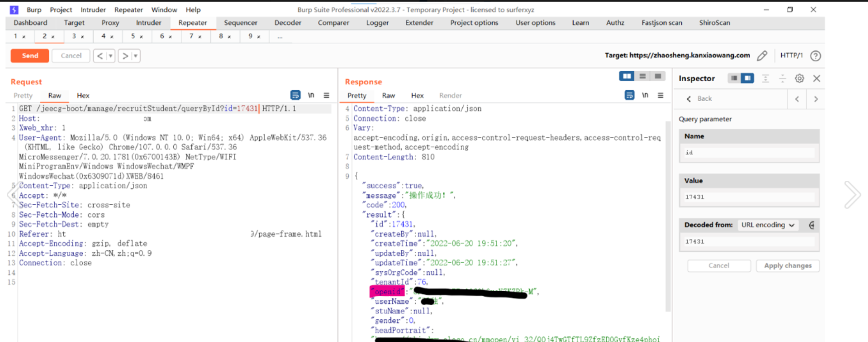Collapse all Inspector sections icon
Image resolution: width=868 pixels, height=342 pixels.
[782, 79]
